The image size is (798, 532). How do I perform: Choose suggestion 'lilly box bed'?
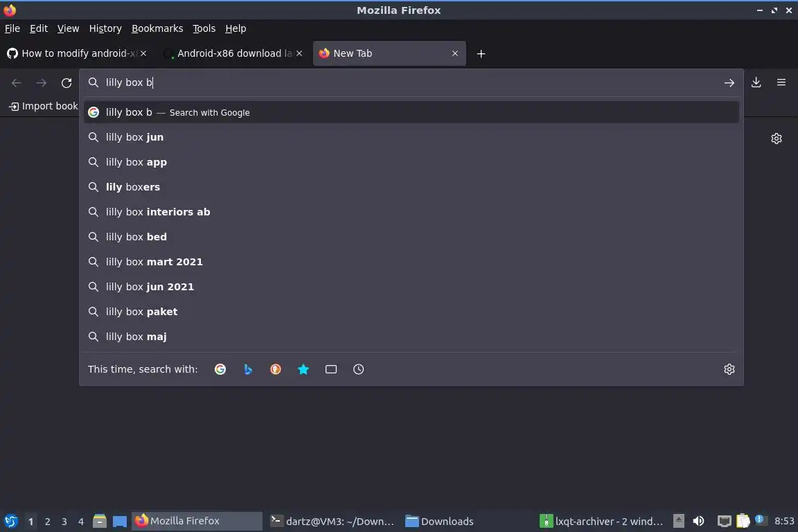click(411, 237)
